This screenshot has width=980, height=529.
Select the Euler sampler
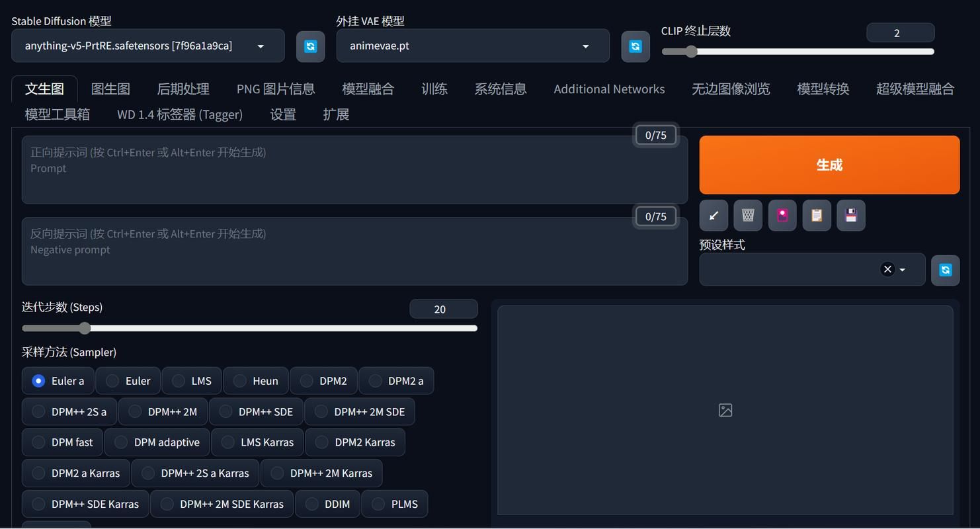point(128,381)
